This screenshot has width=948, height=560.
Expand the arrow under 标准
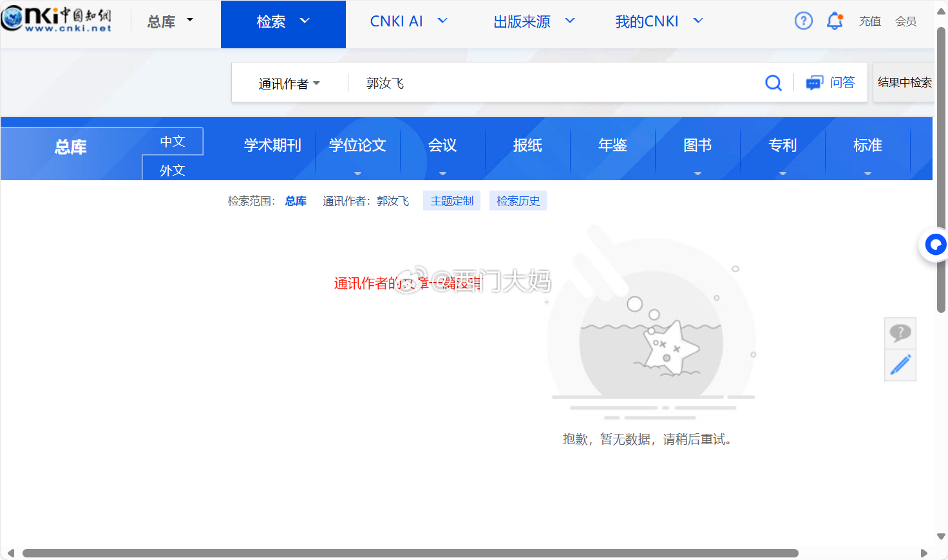[x=867, y=173]
